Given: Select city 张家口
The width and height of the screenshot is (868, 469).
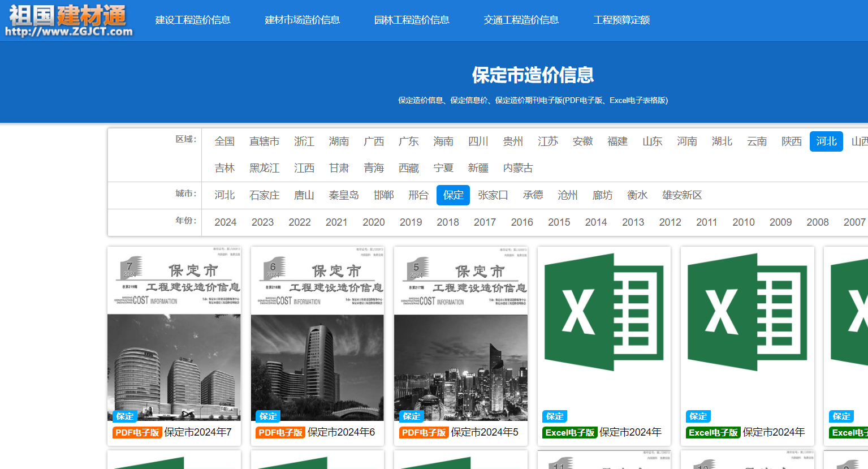Looking at the screenshot, I should coord(493,195).
